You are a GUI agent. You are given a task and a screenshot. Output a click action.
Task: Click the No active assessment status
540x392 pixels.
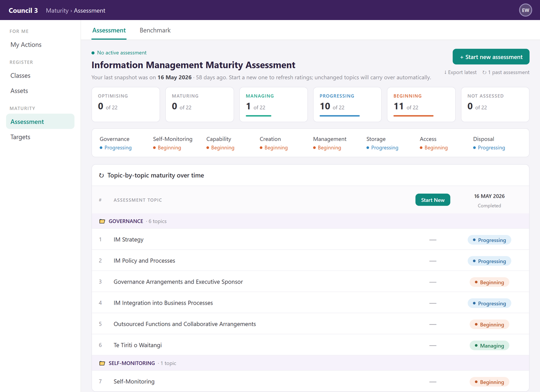point(119,53)
